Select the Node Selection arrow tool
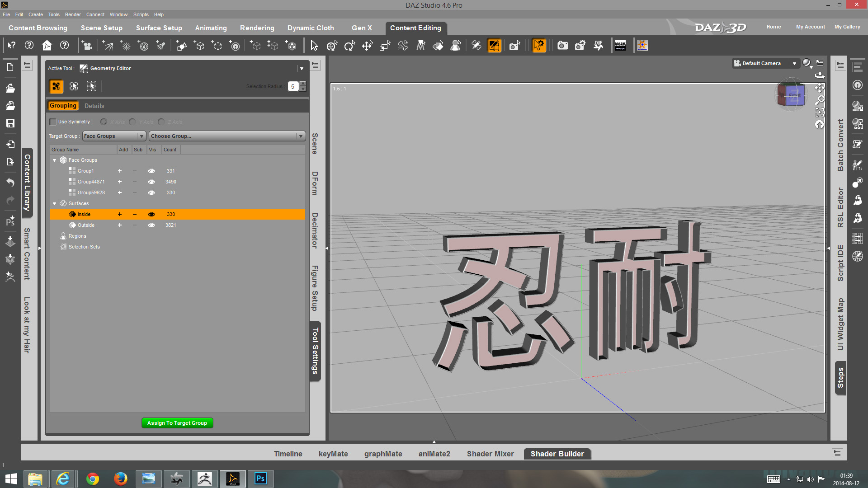Viewport: 868px width, 488px height. (314, 46)
